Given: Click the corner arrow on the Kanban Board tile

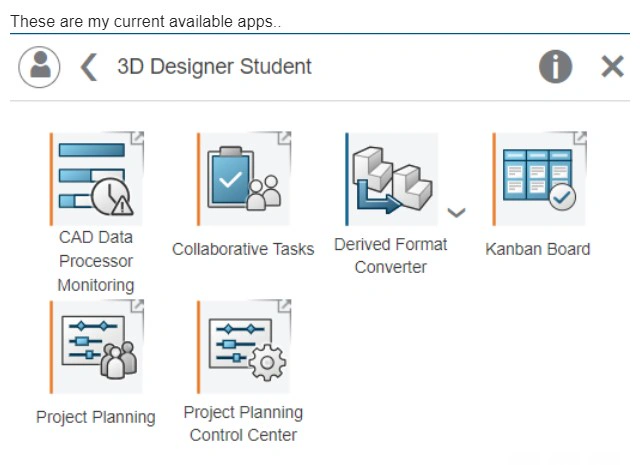Looking at the screenshot, I should (580, 138).
